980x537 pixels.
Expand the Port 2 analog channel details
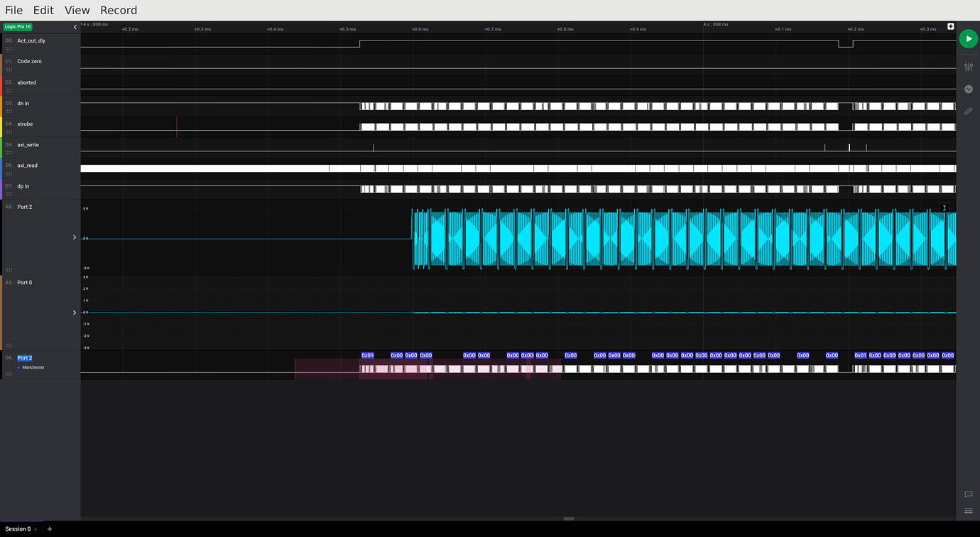click(74, 237)
